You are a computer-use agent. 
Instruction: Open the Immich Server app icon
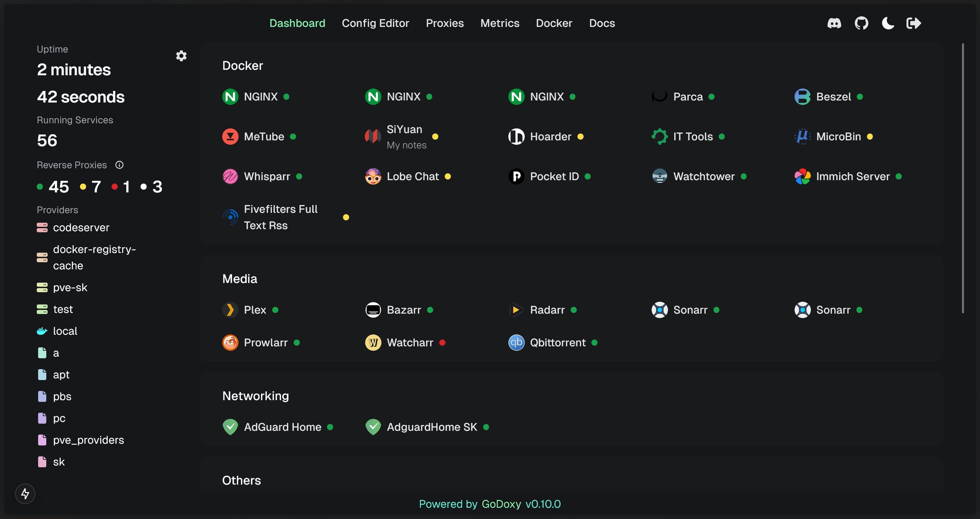click(802, 176)
